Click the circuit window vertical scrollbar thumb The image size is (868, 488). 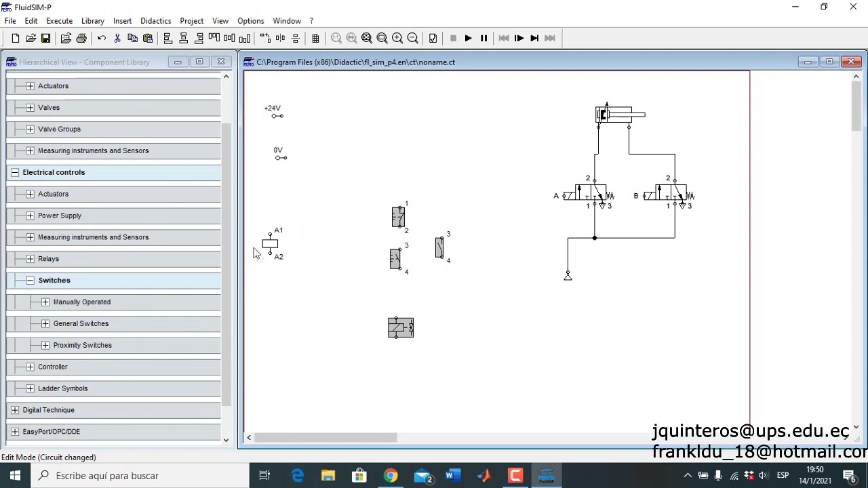tap(856, 106)
